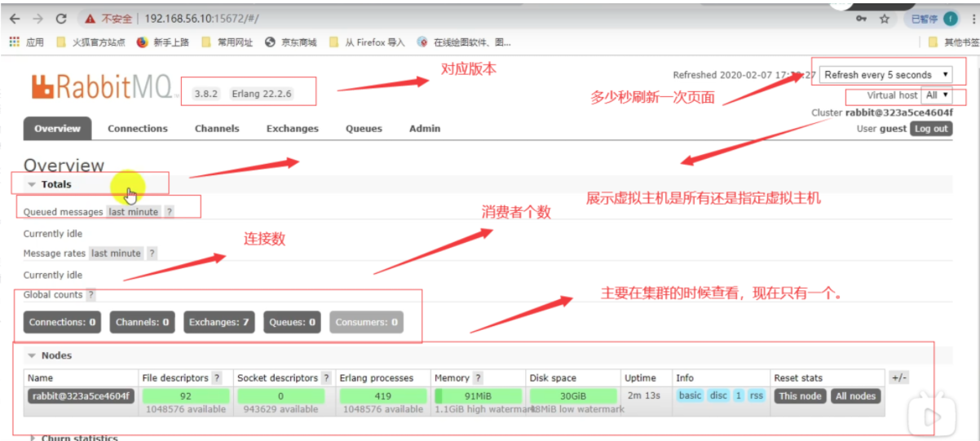This screenshot has width=980, height=441.
Task: Open the Queues tab
Action: click(x=364, y=128)
